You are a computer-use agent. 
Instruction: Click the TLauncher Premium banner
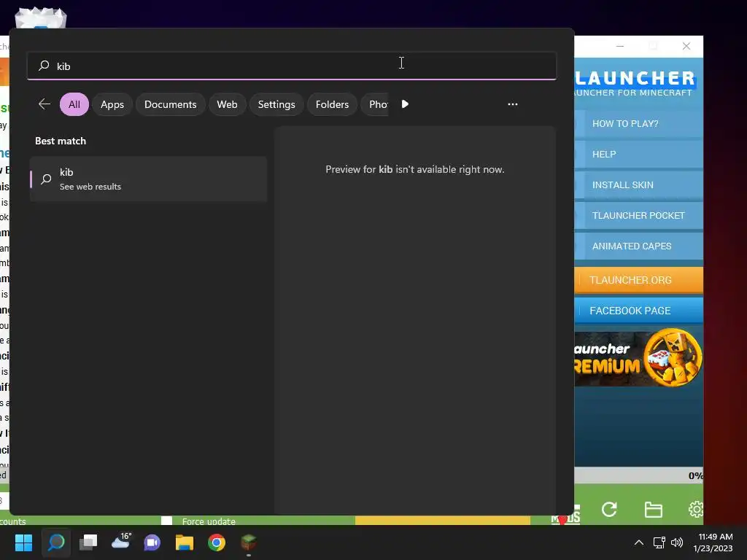638,357
